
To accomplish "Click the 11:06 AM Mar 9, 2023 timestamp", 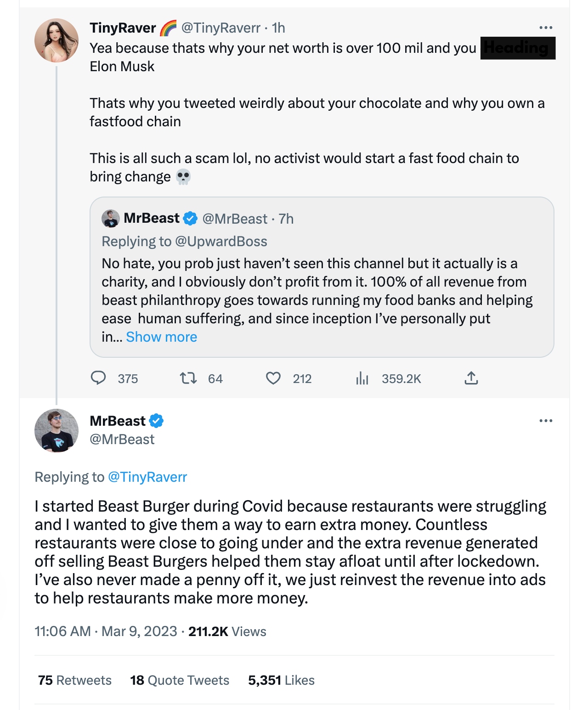I will coord(106,631).
